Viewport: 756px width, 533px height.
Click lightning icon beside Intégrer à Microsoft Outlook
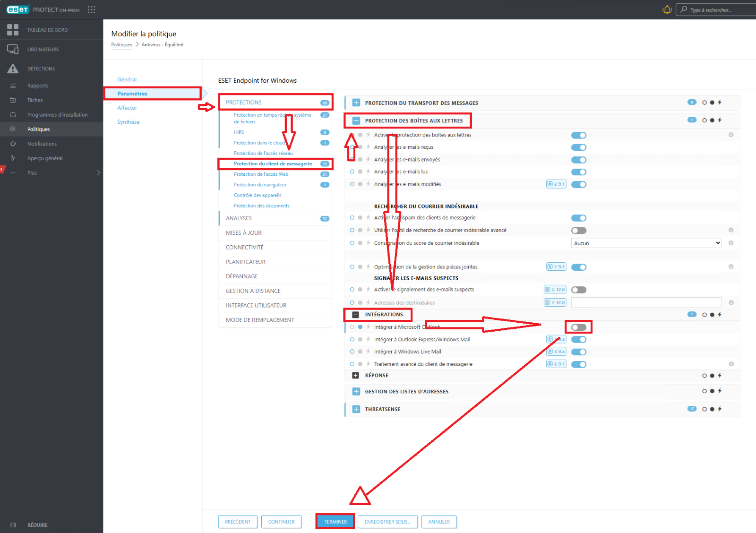tap(368, 327)
